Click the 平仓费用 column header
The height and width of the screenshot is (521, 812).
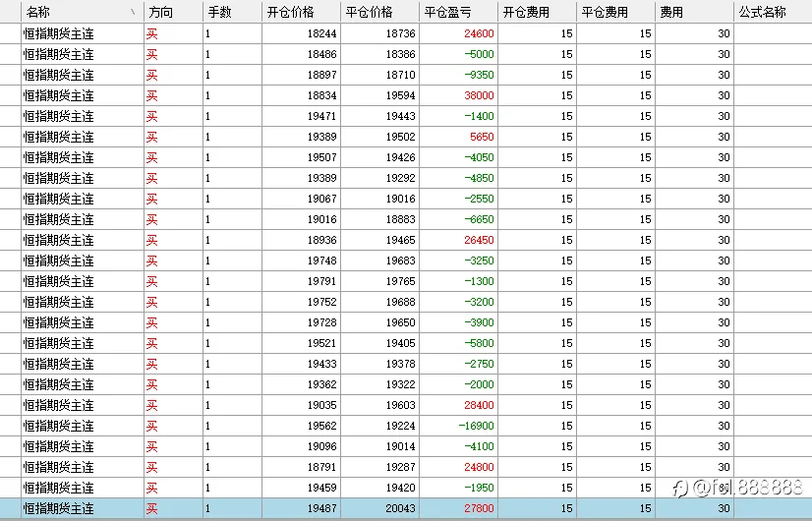tap(616, 12)
